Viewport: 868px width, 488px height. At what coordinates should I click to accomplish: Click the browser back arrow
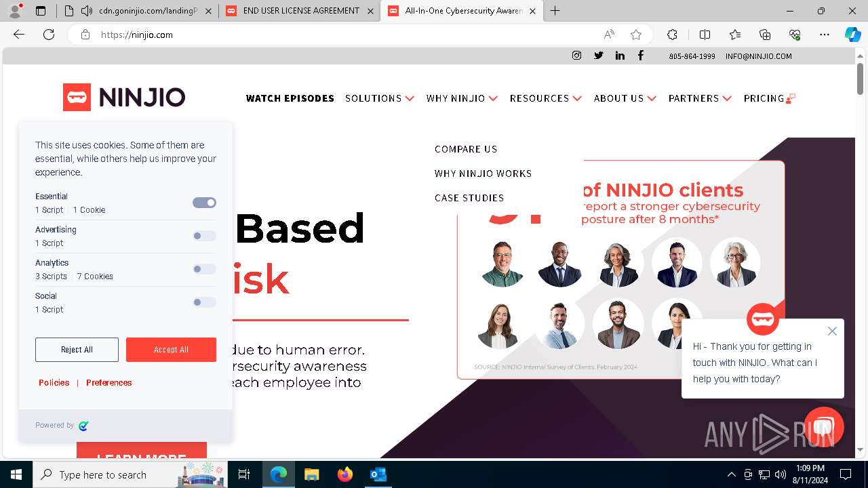click(19, 35)
